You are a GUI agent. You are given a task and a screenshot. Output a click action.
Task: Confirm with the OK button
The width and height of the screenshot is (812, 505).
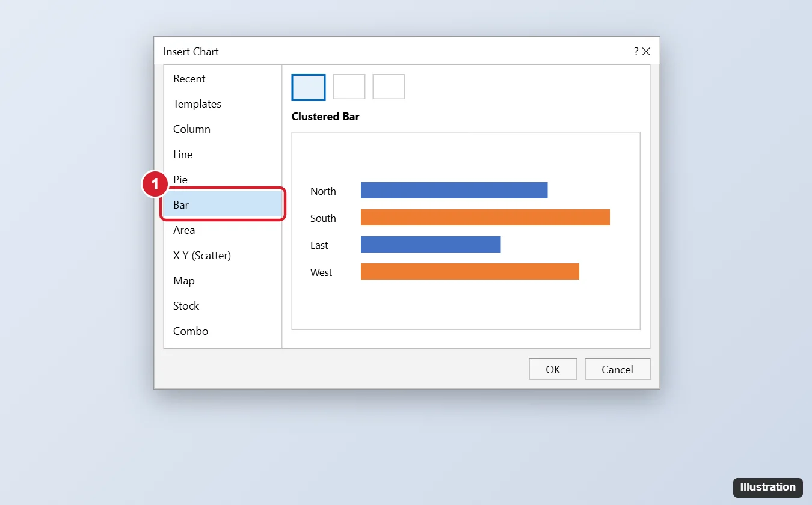point(553,369)
